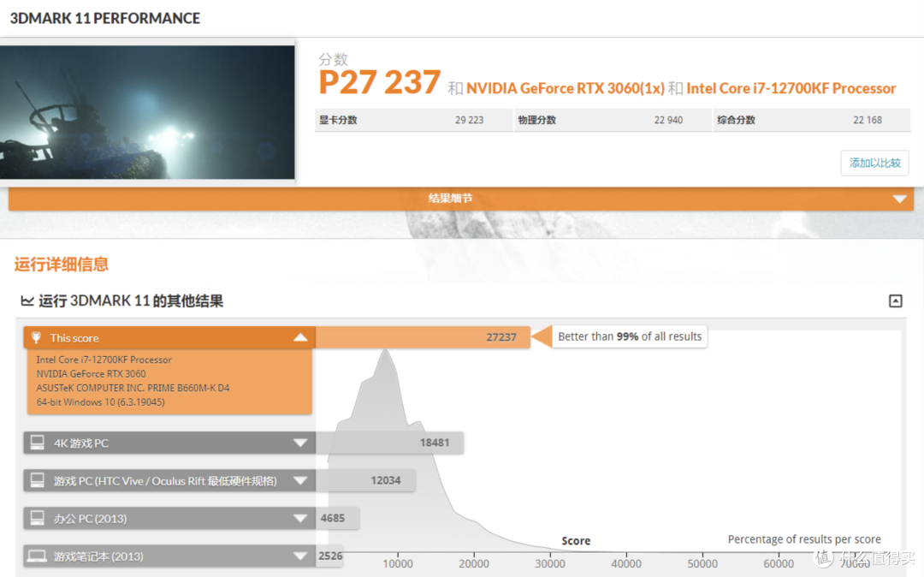
Task: Click the chart icon beside 运行 3DMARK 11 的其他结果
Action: (x=27, y=301)
